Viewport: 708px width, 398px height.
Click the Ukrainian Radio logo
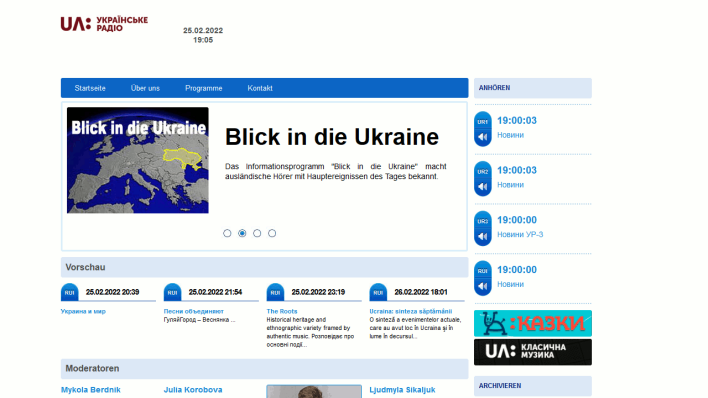(104, 24)
